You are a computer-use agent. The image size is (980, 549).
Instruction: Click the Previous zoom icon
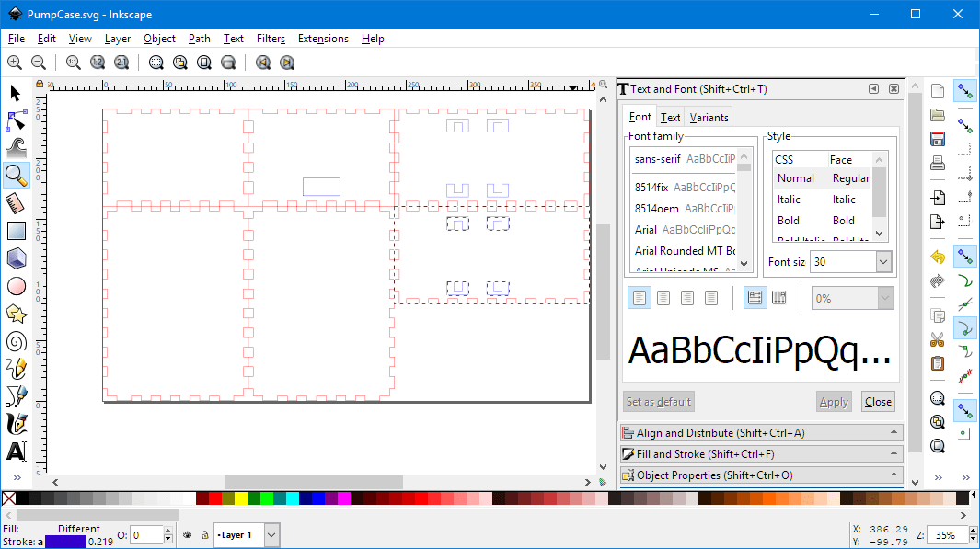(x=263, y=63)
